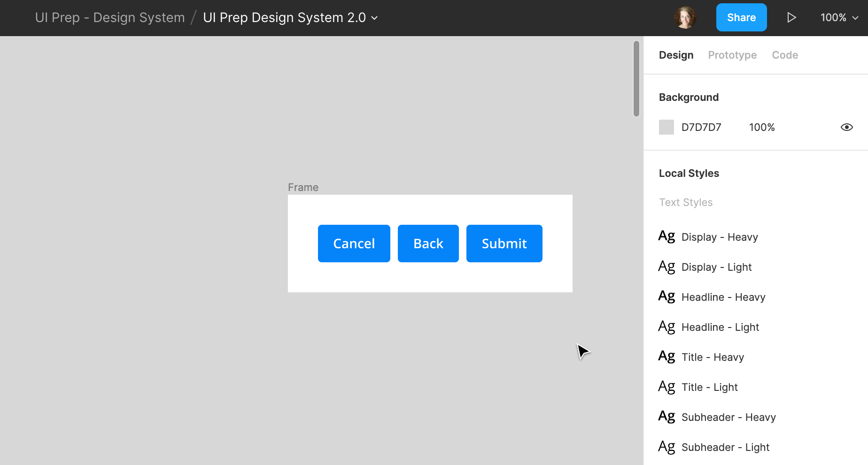Select the Title - Heavy text style
The height and width of the screenshot is (465, 868).
point(713,357)
